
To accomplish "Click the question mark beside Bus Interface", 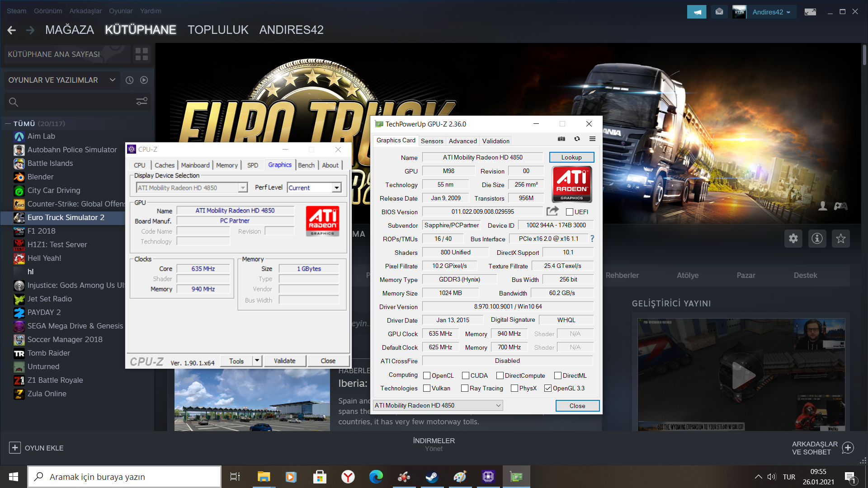I will point(592,239).
